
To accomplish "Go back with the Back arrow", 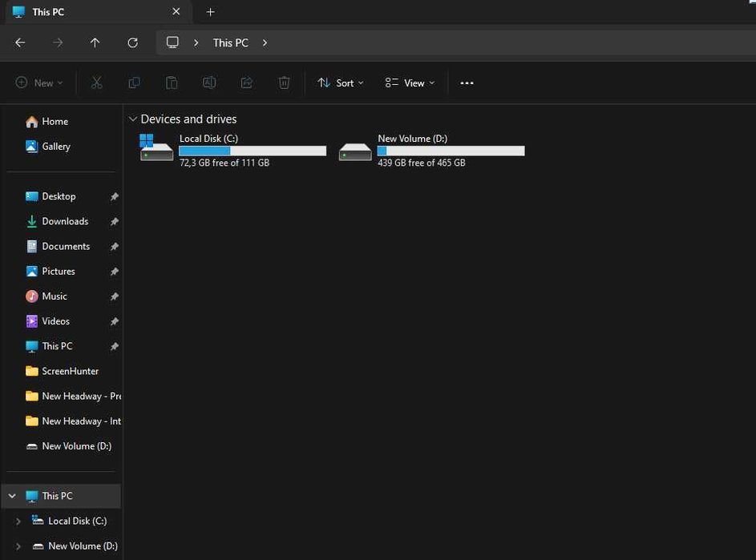I will [x=20, y=42].
